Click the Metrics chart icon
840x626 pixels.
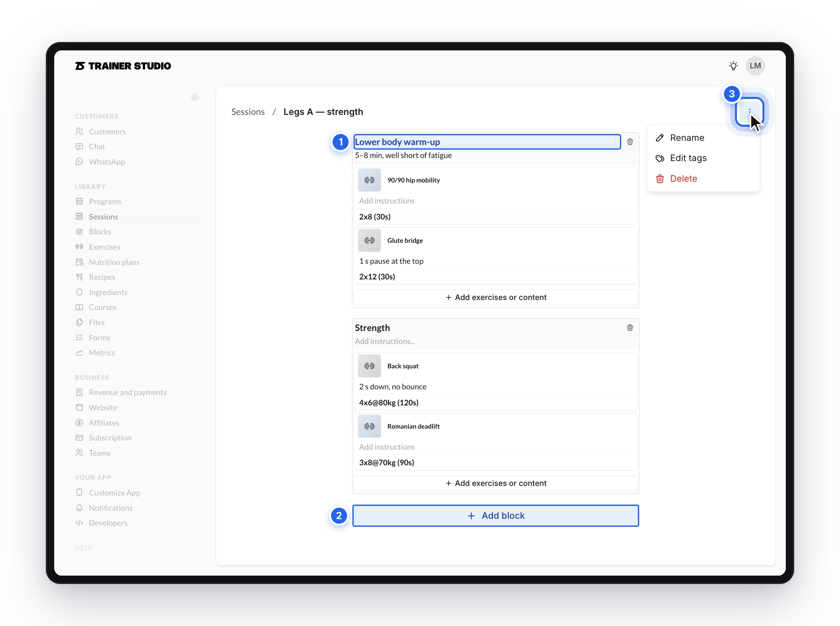[79, 353]
